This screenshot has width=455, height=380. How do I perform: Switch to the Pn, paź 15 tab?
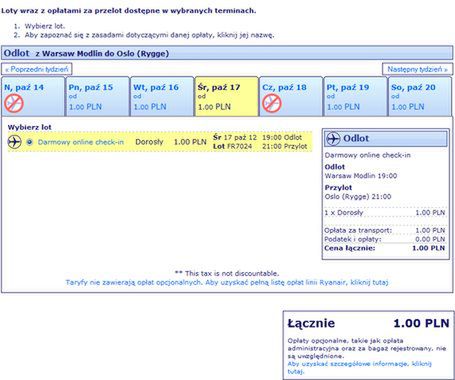[97, 96]
